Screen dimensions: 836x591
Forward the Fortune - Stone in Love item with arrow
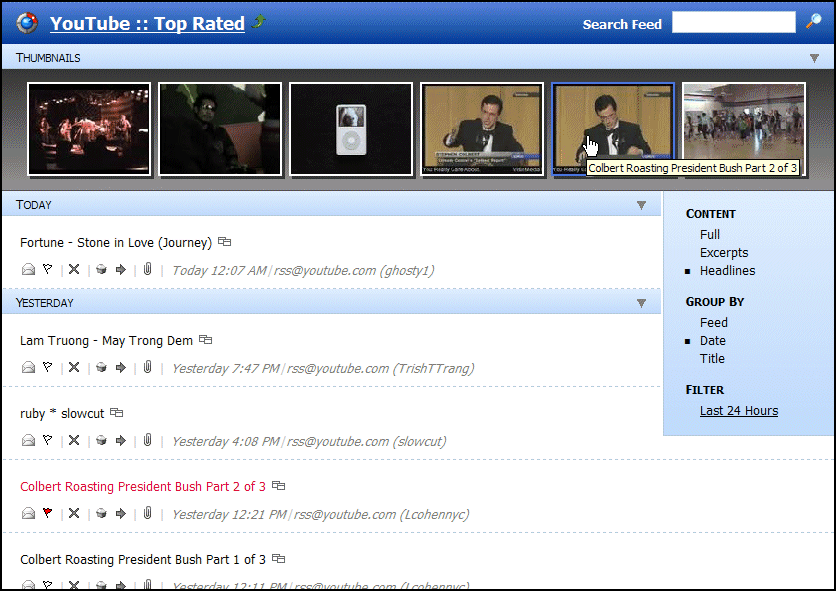(x=121, y=269)
